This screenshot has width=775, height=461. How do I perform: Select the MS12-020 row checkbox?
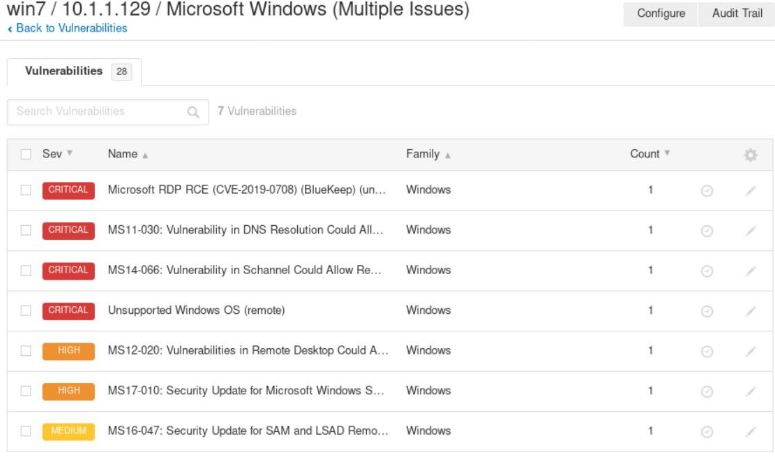click(x=26, y=351)
